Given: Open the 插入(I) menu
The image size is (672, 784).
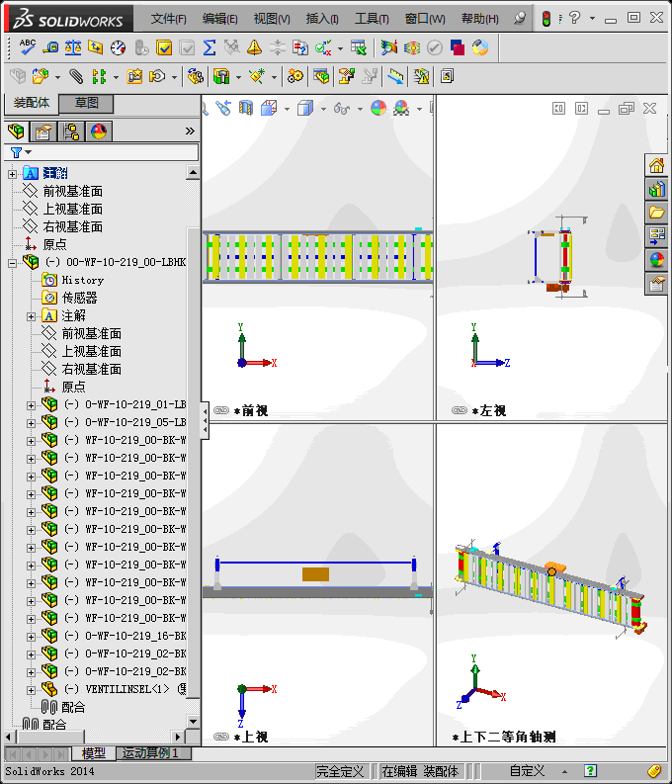Looking at the screenshot, I should tap(322, 19).
